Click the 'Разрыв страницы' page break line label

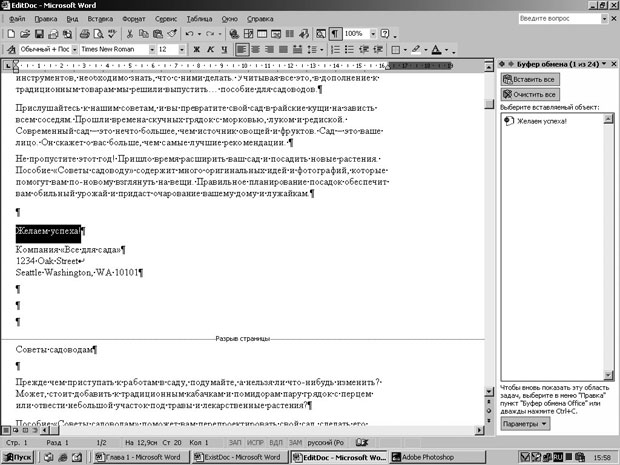pos(242,339)
